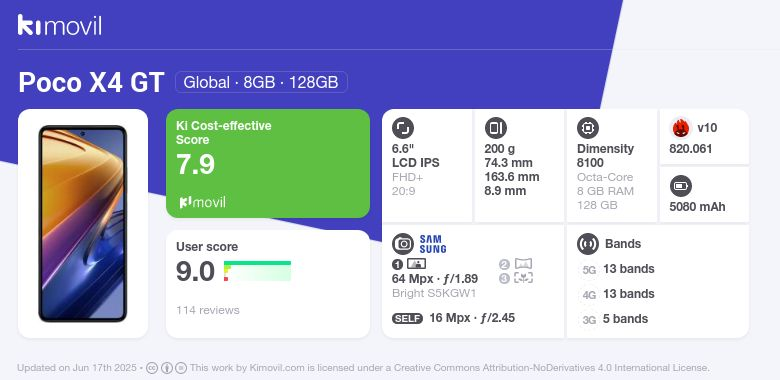This screenshot has width=780, height=380.
Task: Click the phone dimensions icon
Action: point(495,128)
